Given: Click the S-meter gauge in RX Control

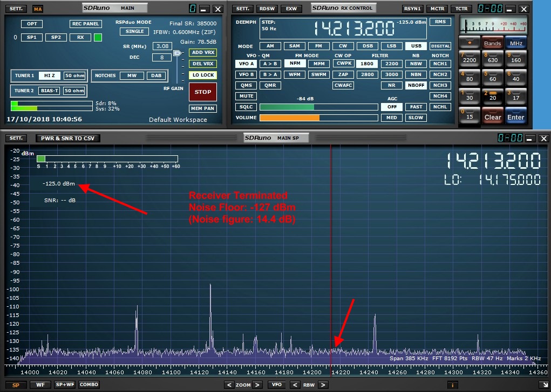Looking at the screenshot, I should click(x=493, y=25).
